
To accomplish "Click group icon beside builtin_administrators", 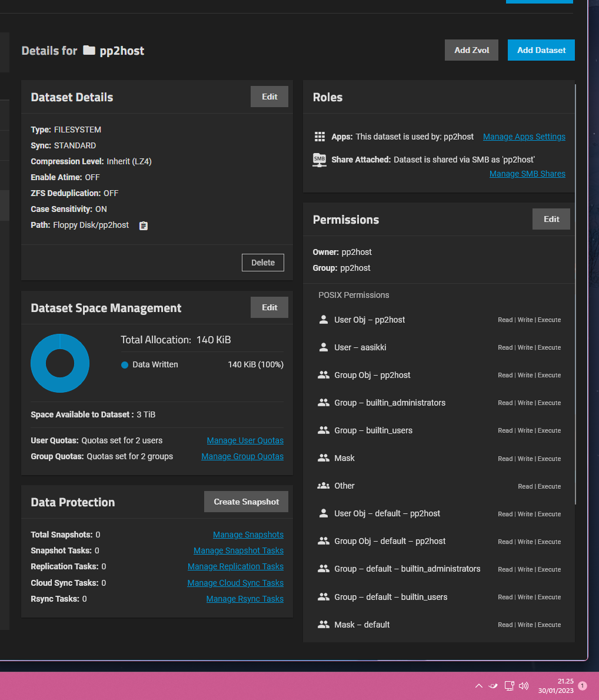I will (x=323, y=403).
